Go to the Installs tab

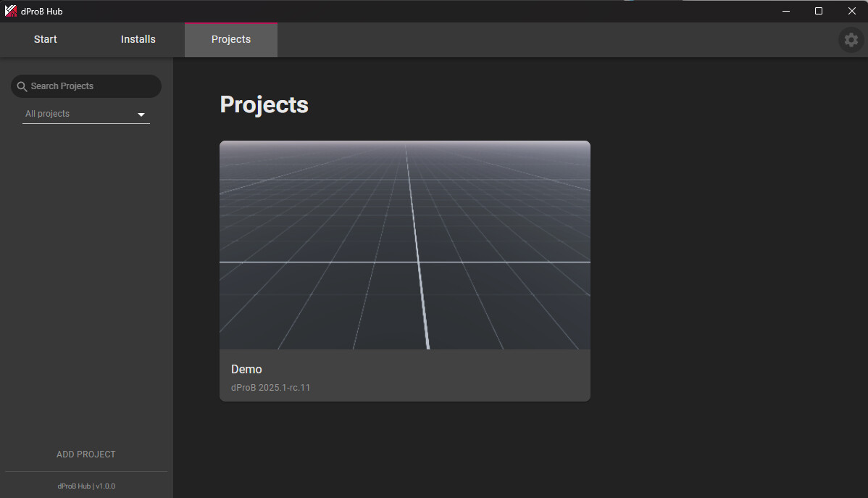138,39
